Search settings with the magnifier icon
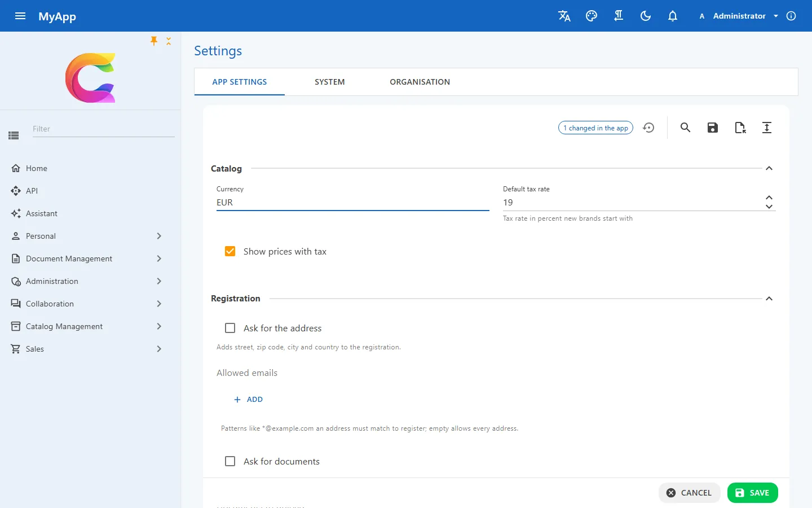 click(686, 128)
